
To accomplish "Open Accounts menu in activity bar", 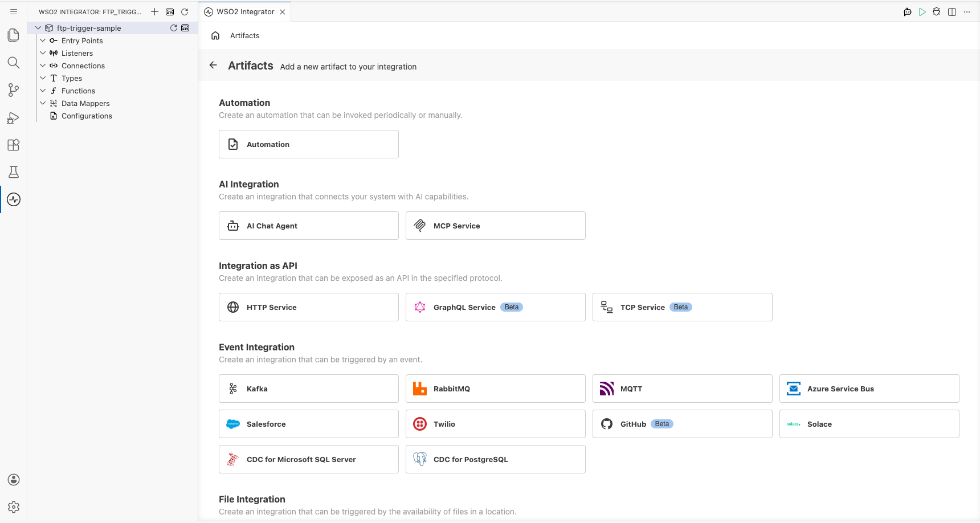I will pyautogui.click(x=14, y=480).
